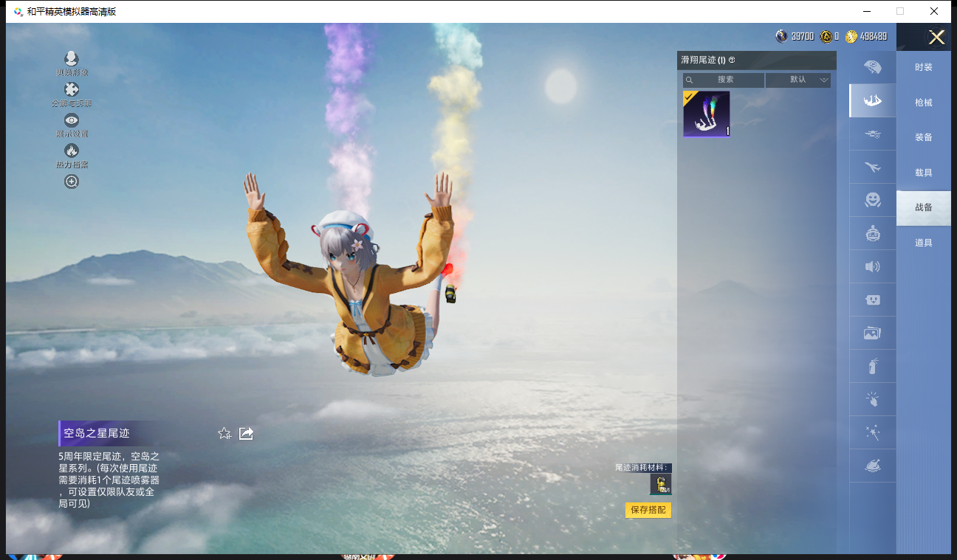Viewport: 957px width, 560px height.
Task: Switch to the 枪械 tab
Action: pyautogui.click(x=924, y=103)
